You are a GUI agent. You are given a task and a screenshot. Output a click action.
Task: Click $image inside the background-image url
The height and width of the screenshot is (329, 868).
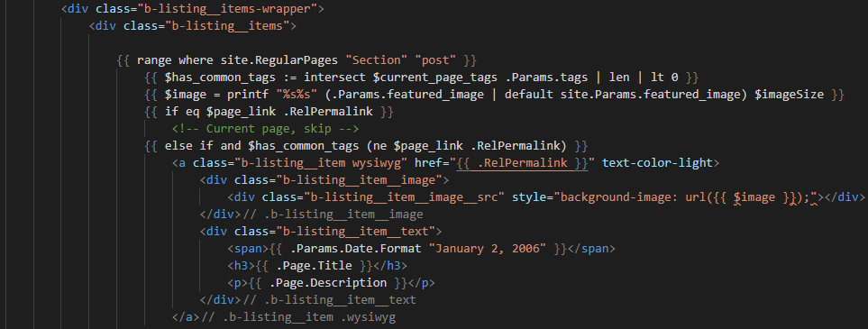(x=754, y=197)
